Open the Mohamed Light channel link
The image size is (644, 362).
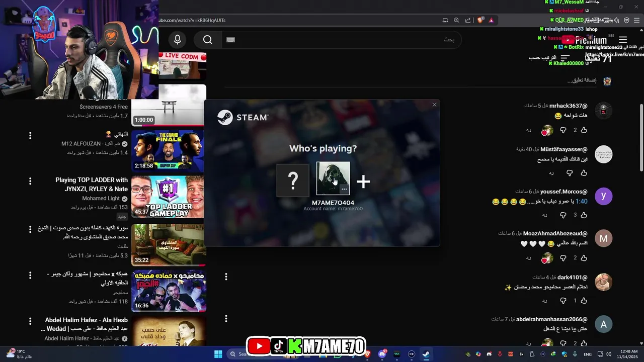point(101,199)
